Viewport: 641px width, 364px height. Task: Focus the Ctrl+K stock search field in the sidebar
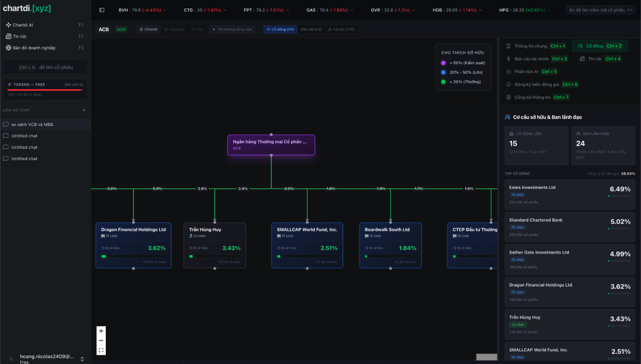click(45, 67)
